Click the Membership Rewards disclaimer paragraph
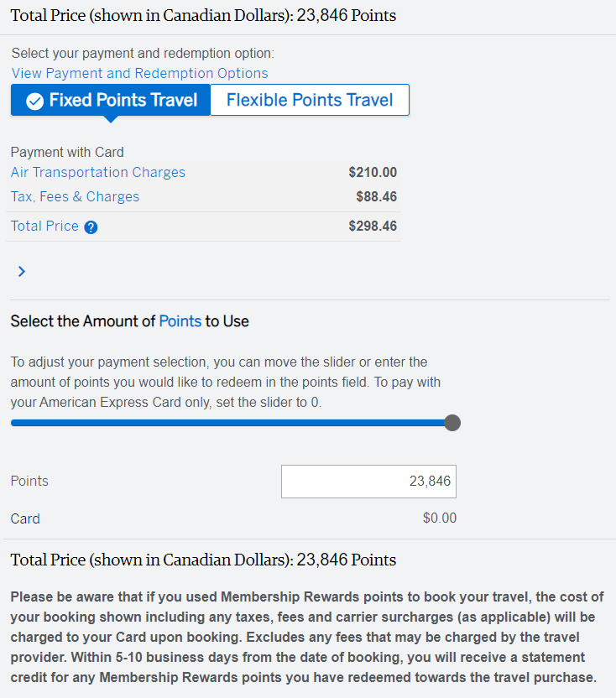This screenshot has width=616, height=698. (x=306, y=637)
